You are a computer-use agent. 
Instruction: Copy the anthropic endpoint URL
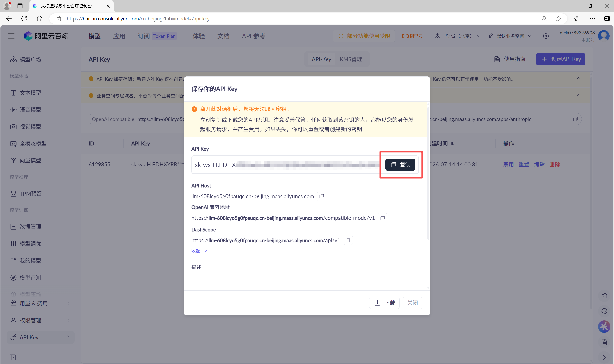[575, 119]
